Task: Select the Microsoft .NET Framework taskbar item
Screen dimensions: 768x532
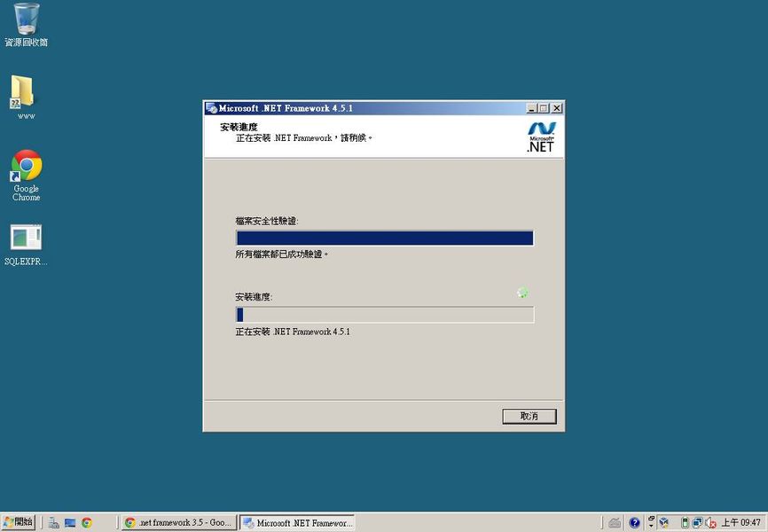Action: (297, 523)
